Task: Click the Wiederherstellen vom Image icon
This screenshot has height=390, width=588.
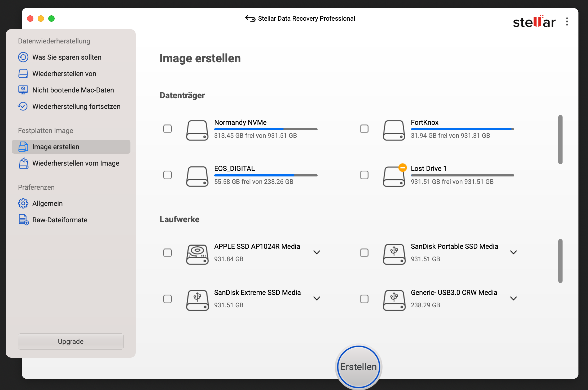Action: (23, 163)
